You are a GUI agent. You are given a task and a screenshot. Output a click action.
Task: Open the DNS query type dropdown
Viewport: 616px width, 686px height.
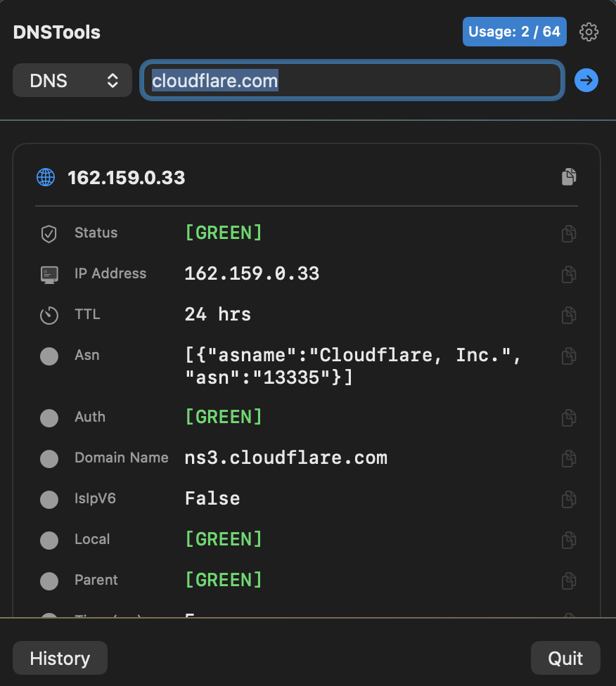[72, 81]
